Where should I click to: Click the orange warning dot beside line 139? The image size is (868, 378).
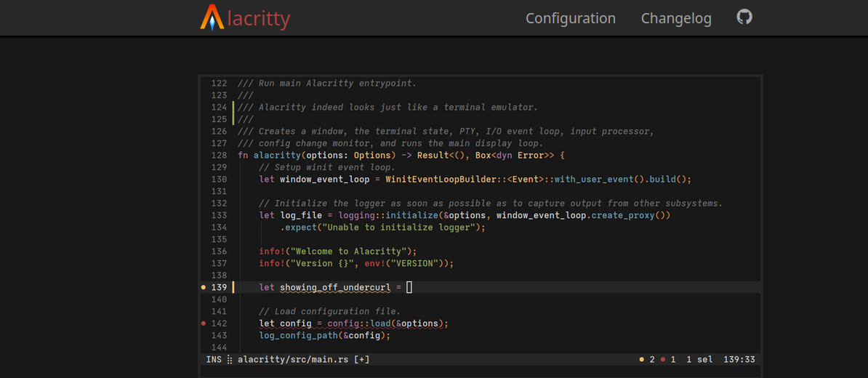pyautogui.click(x=204, y=288)
